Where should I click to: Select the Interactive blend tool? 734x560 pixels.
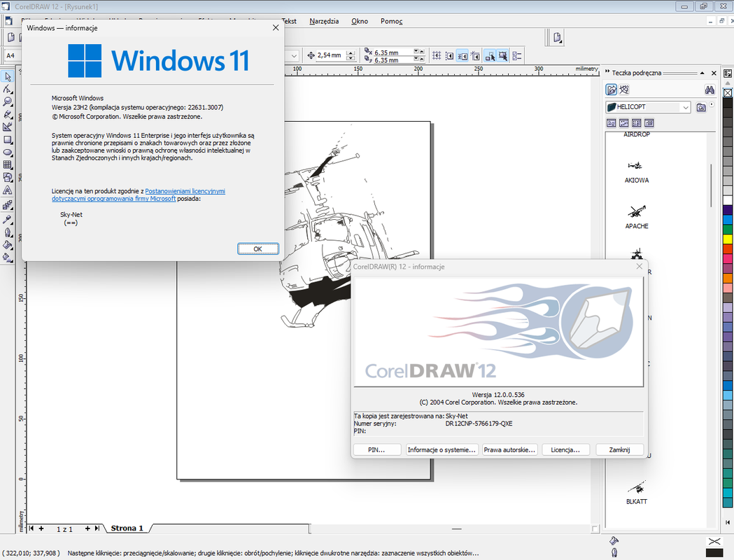click(8, 205)
